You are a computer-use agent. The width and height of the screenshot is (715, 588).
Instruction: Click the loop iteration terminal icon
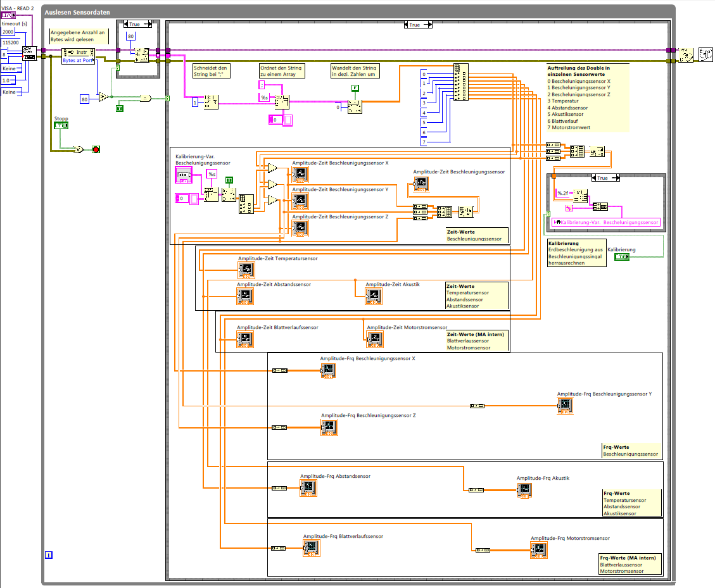[49, 554]
